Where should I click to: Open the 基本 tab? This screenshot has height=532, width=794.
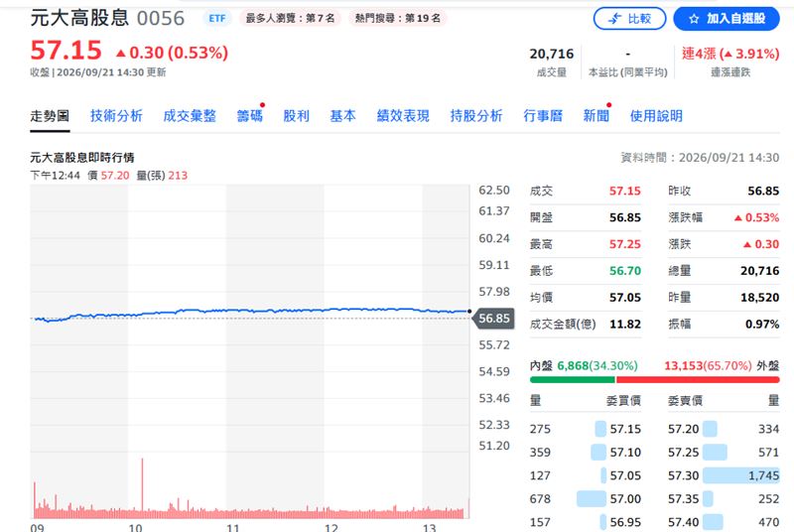pos(342,116)
